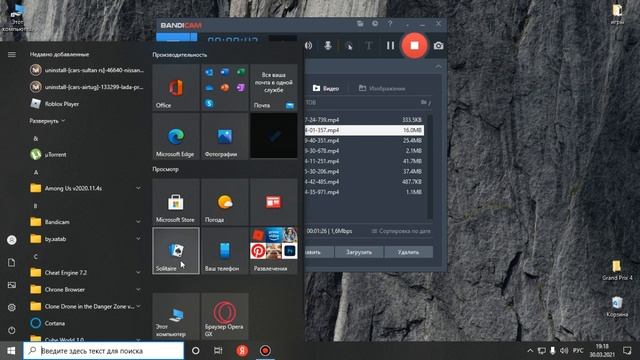Image resolution: width=640 pixels, height=360 pixels.
Task: Expand the Cheat Engine 7.2 folder
Action: [x=87, y=272]
